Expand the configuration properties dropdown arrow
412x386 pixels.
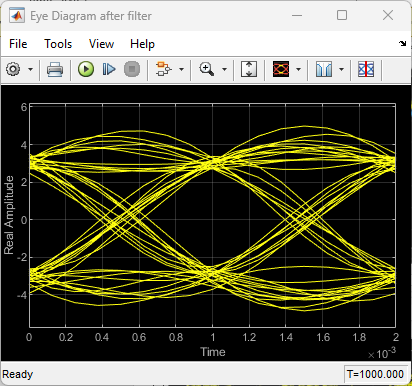click(x=30, y=69)
